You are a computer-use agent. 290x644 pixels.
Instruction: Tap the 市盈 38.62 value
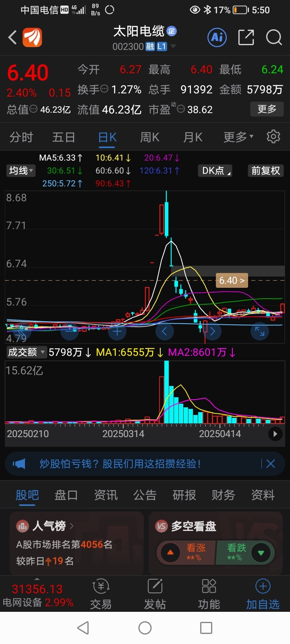[200, 109]
